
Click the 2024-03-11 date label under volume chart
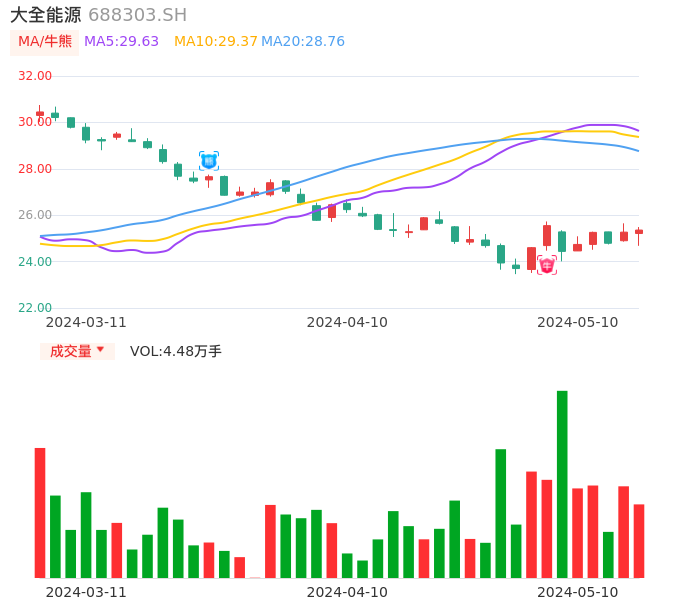point(86,592)
